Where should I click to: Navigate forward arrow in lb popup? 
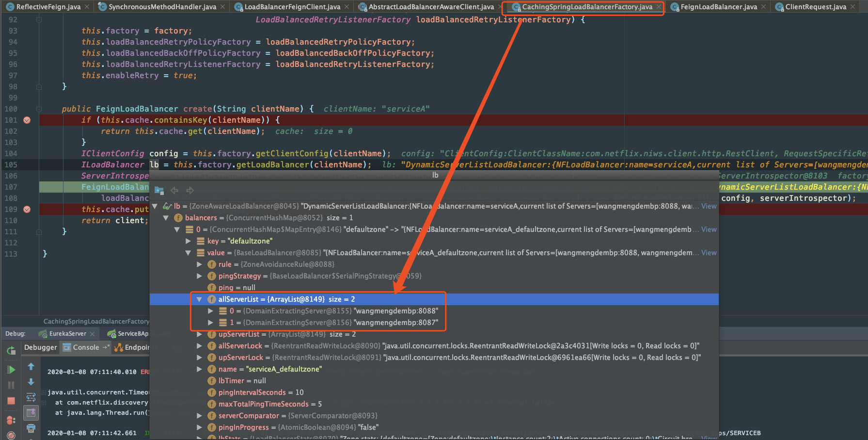[x=190, y=190]
